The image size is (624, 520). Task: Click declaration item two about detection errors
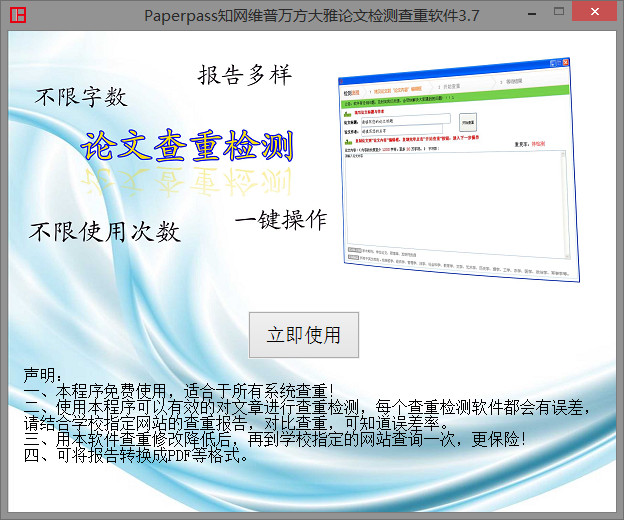point(308,407)
